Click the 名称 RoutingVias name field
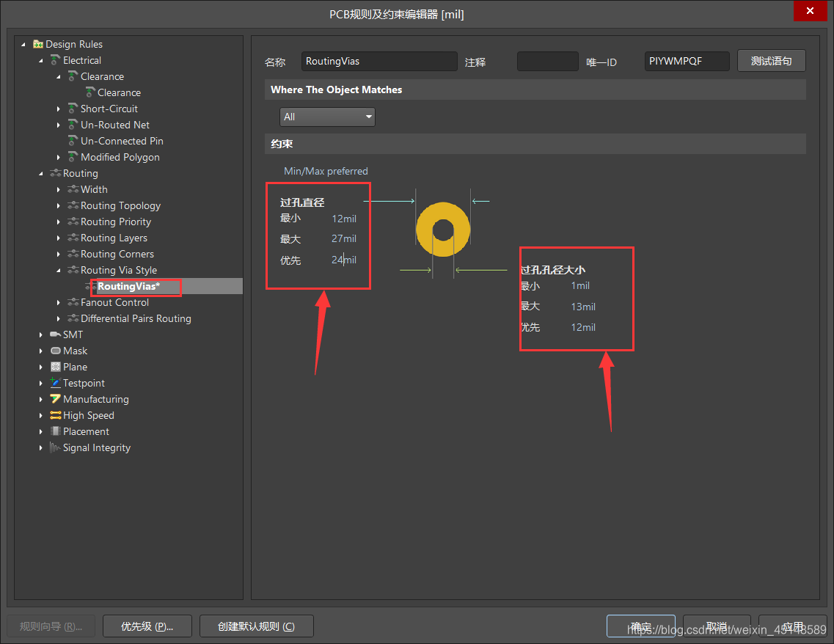 pyautogui.click(x=379, y=62)
